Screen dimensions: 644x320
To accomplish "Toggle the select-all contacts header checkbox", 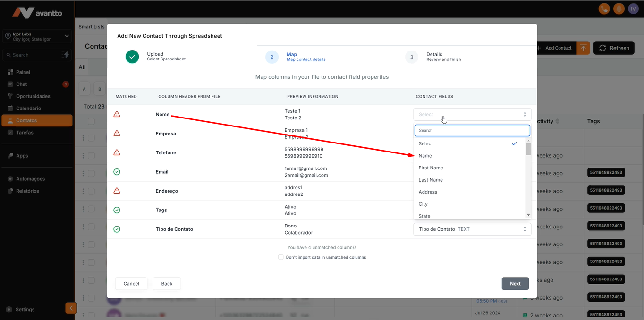I will coord(91,121).
